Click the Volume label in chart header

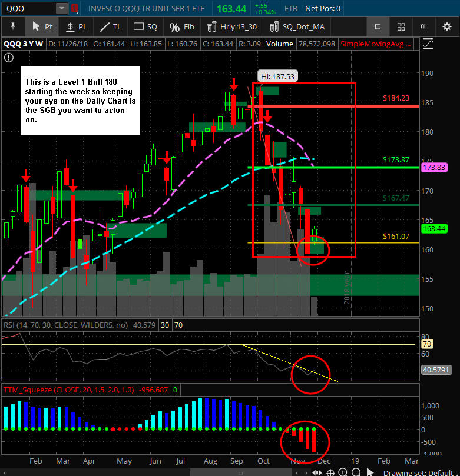click(x=280, y=44)
